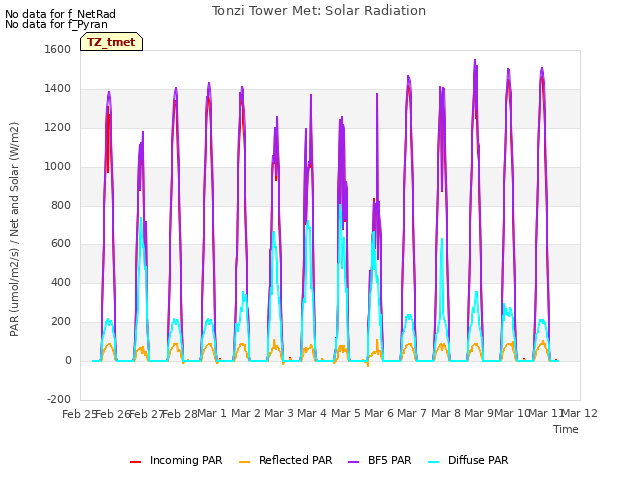
Task: Click the cyan Diffuse PAR peak on Mar 5
Action: pyautogui.click(x=340, y=205)
